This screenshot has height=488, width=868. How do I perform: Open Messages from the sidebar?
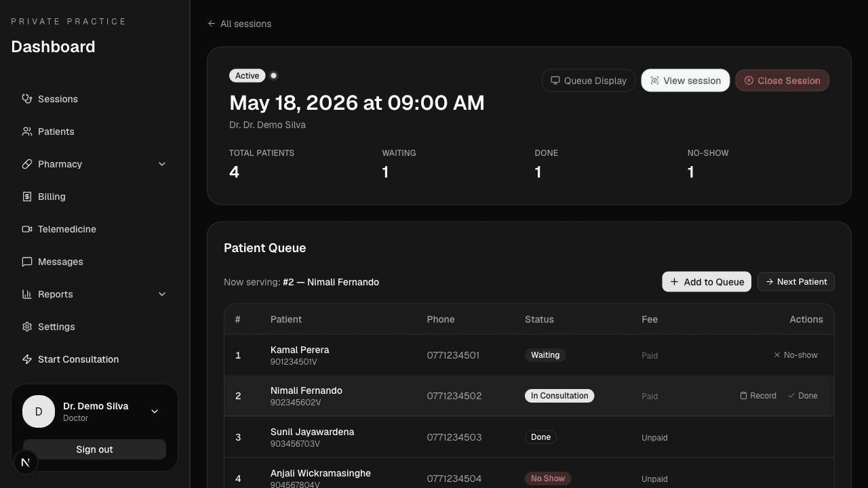point(95,262)
